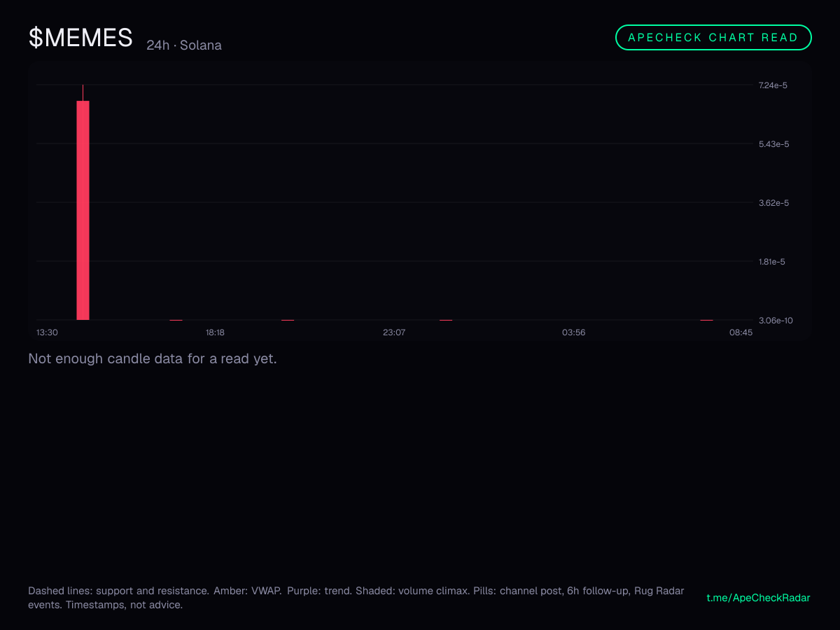This screenshot has width=840, height=630.
Task: Click the 13:30 time axis label
Action: pos(47,332)
